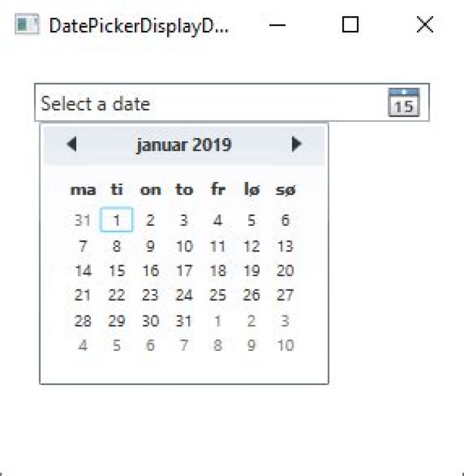Image resolution: width=464 pixels, height=476 pixels.
Task: Select the greyed-out 31 from December
Action: click(82, 221)
